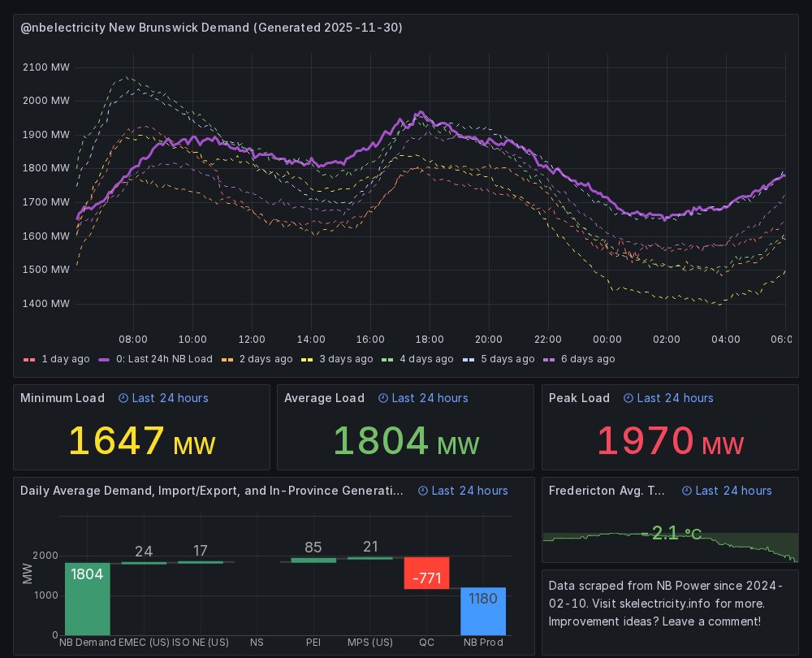
Task: Open the Average Load panel dropdown menu
Action: 326,398
